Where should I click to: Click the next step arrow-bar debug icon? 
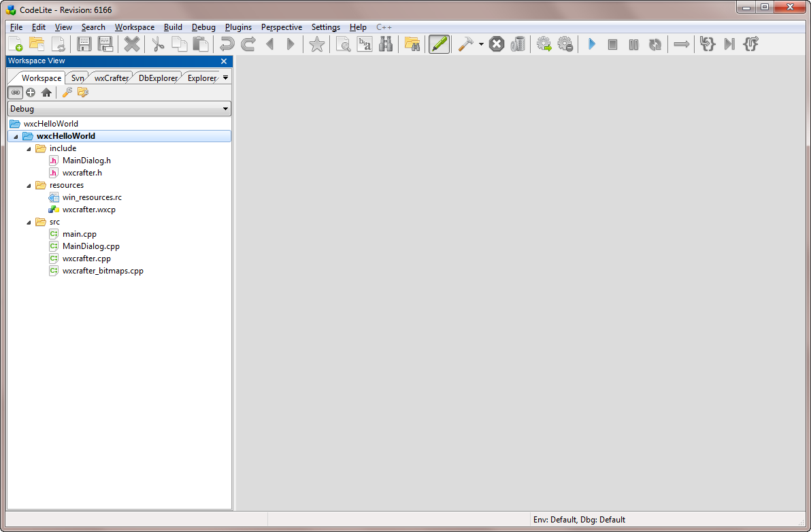point(729,44)
